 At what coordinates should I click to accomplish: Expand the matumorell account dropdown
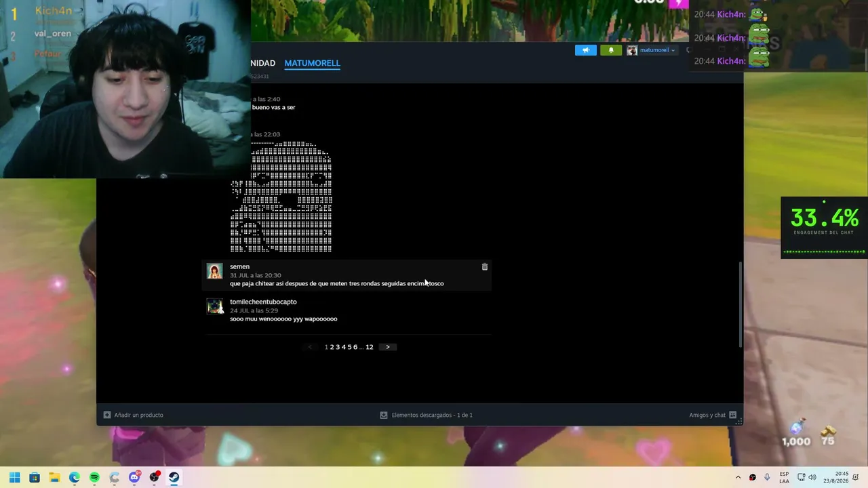(x=657, y=50)
